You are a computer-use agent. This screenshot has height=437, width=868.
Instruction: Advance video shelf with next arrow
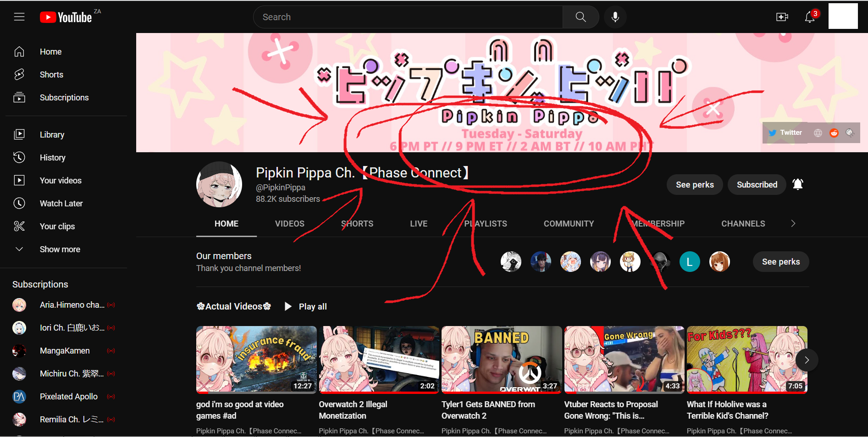tap(807, 360)
